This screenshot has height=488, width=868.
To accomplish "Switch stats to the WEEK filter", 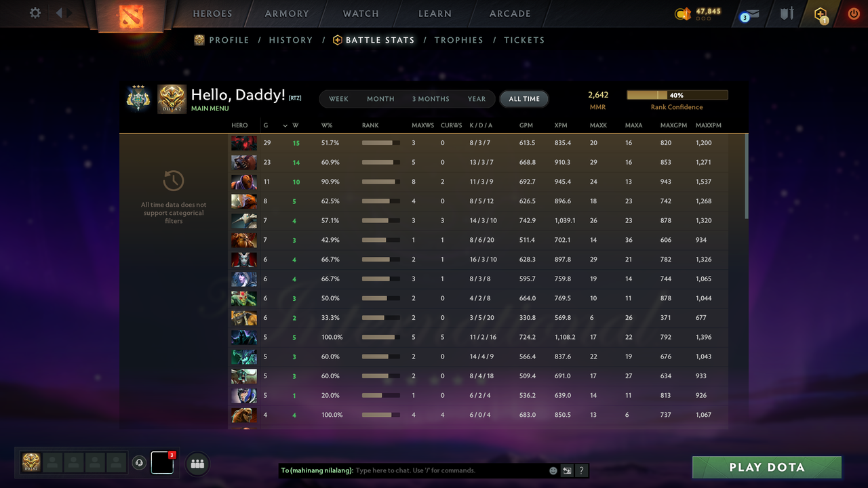I will (x=338, y=99).
